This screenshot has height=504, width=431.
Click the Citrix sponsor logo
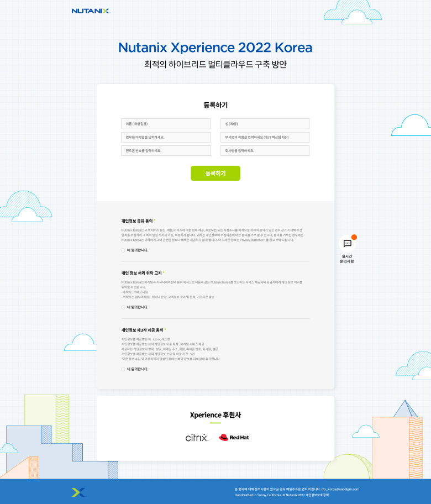[x=197, y=437]
